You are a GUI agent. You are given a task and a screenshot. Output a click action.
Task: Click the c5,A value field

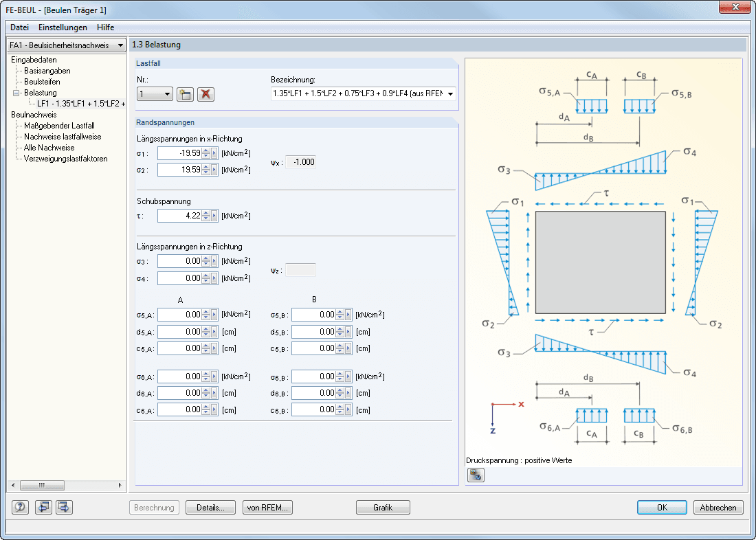coord(179,348)
